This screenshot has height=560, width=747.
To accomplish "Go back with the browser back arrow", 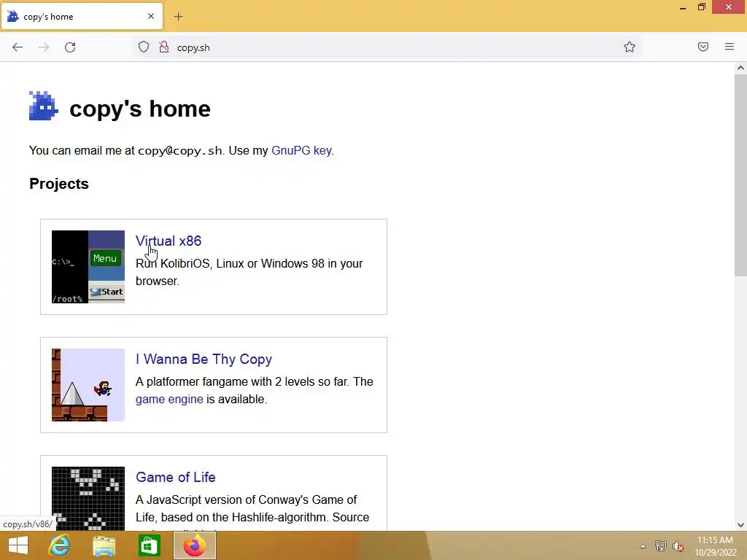I will pyautogui.click(x=18, y=47).
